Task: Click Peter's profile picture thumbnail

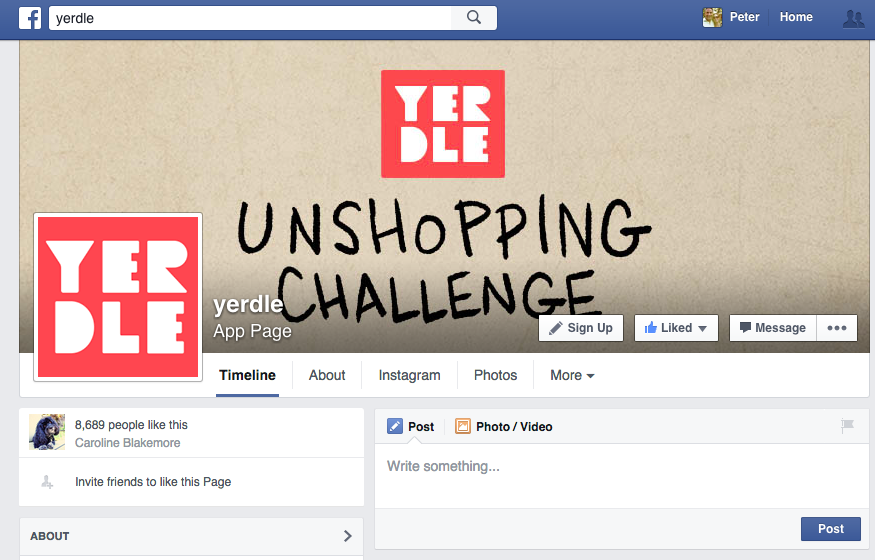Action: [x=712, y=17]
